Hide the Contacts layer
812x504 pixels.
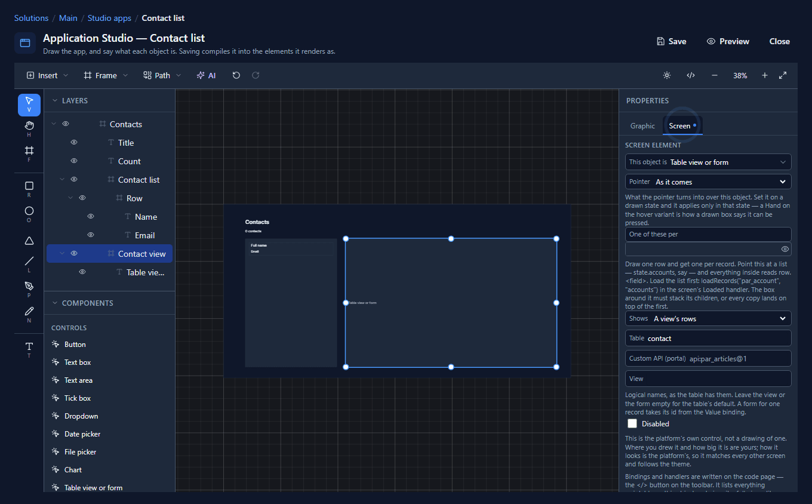coord(66,124)
